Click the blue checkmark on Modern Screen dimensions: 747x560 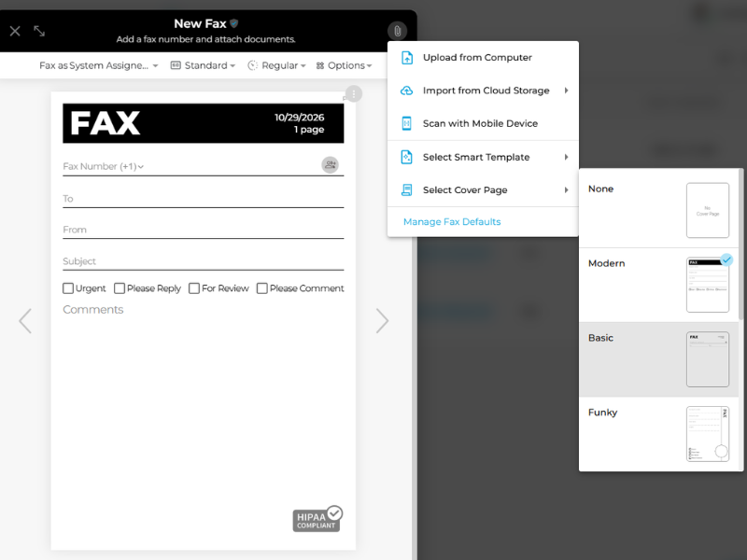tap(726, 260)
